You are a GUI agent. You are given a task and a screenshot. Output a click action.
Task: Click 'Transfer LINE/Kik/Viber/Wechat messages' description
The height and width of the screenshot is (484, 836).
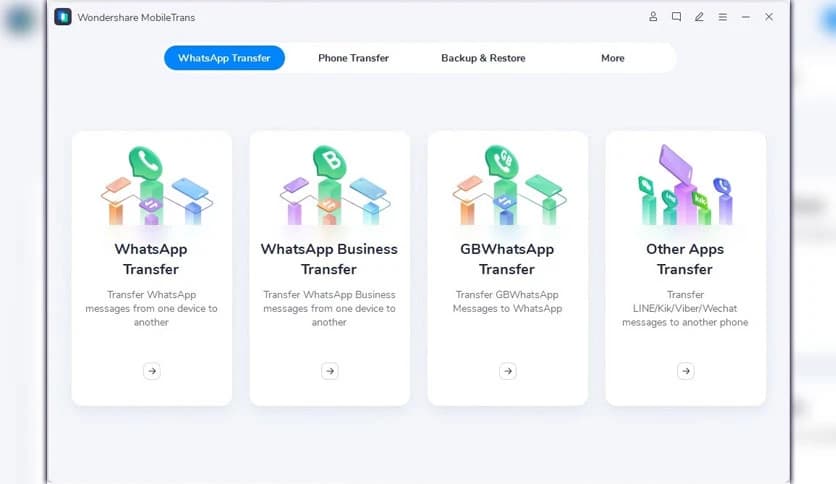tap(685, 309)
